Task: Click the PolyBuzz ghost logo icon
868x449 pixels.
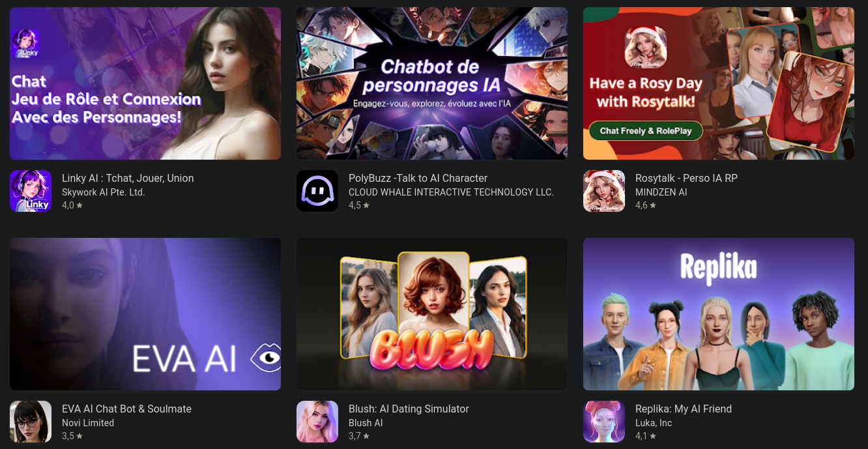Action: coord(317,191)
